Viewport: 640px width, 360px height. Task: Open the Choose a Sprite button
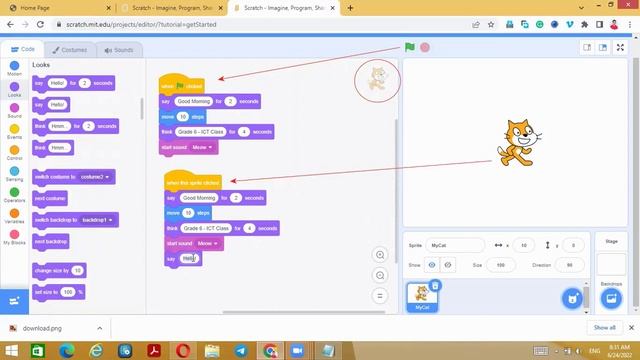coord(572,298)
